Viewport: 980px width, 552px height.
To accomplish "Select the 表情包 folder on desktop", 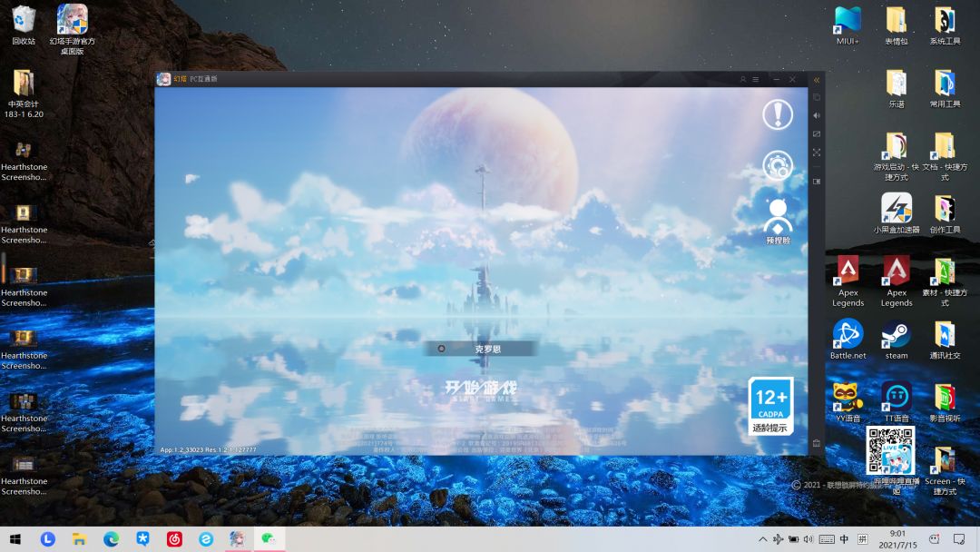I will [897, 25].
